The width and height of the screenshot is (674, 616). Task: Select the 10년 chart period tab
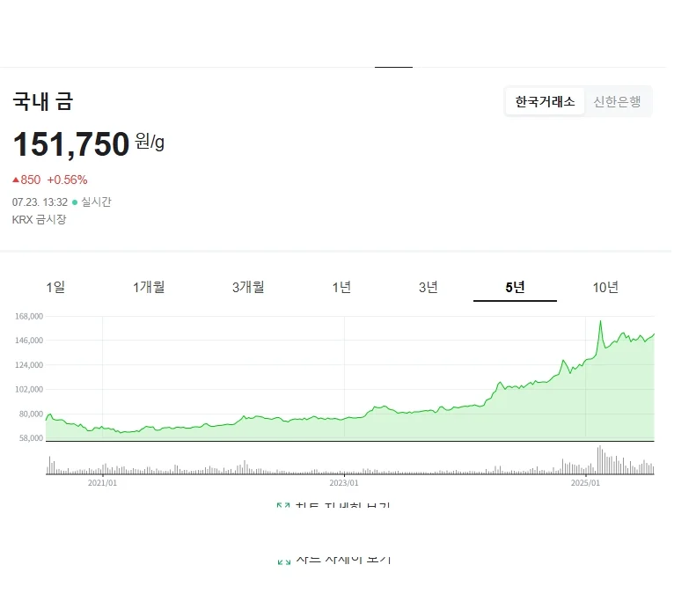click(x=605, y=287)
